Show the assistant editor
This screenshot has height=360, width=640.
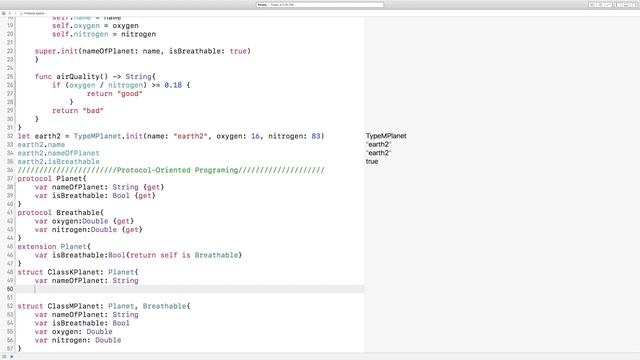(x=600, y=5)
